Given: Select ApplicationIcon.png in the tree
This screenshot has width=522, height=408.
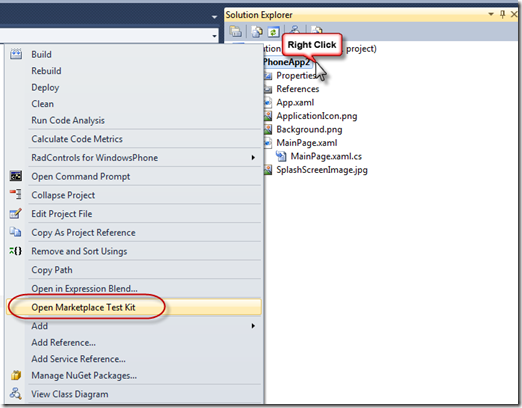Looking at the screenshot, I should pos(317,116).
